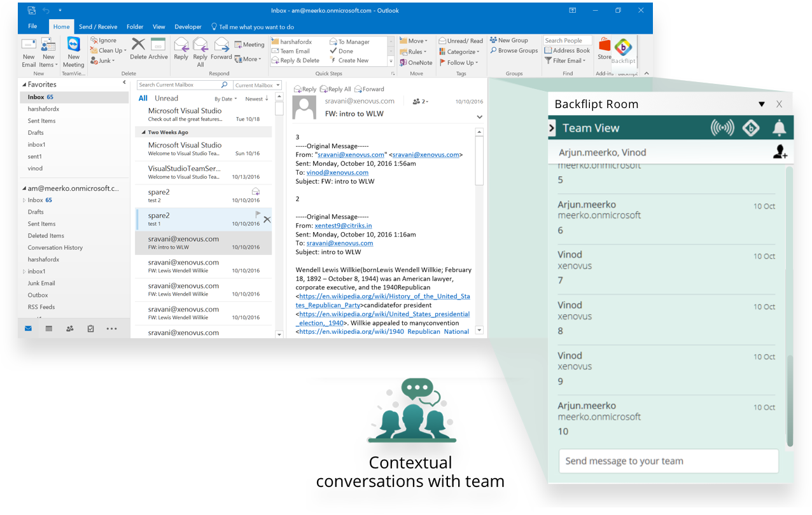Open the Junk Email folder

[x=41, y=284]
